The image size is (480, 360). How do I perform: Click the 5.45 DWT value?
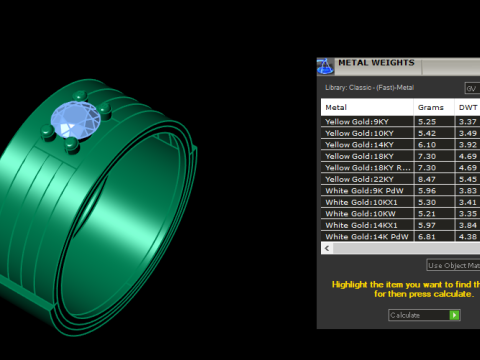[x=468, y=179]
